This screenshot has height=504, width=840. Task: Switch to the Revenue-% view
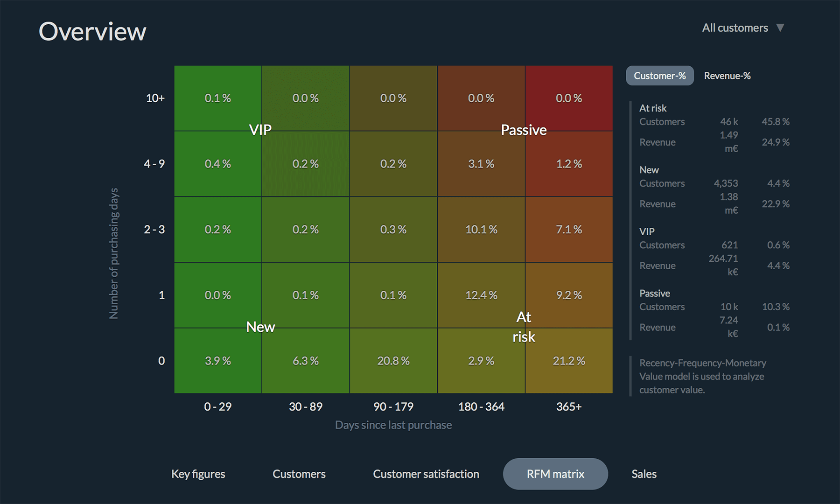727,75
